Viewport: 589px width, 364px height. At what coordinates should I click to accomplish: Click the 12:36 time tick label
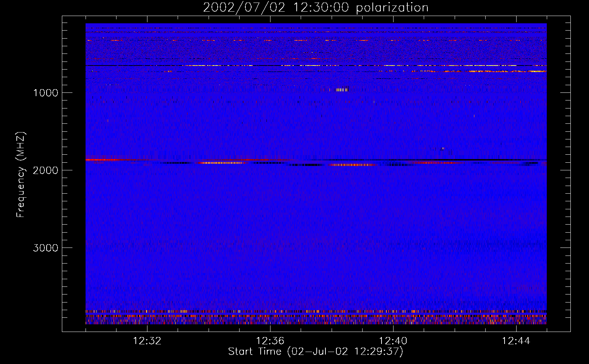270,341
